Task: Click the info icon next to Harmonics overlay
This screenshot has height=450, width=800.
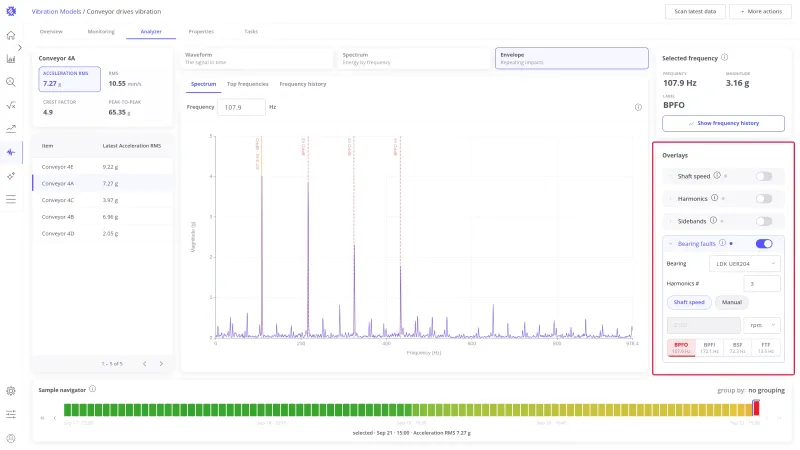Action: click(714, 198)
